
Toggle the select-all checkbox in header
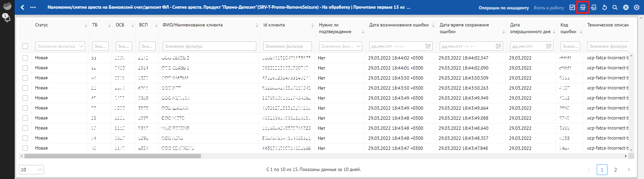pos(25,46)
